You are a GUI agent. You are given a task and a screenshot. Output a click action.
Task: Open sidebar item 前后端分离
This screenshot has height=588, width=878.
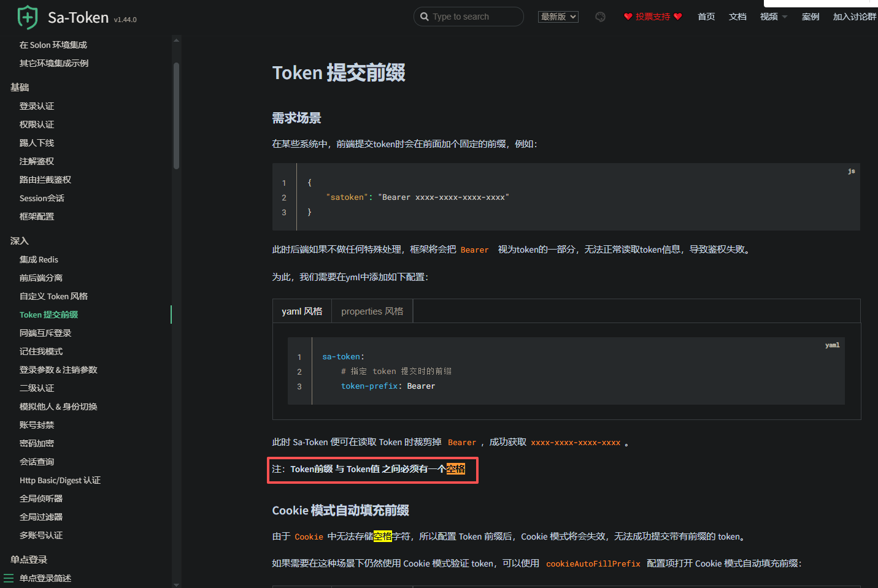pyautogui.click(x=41, y=278)
